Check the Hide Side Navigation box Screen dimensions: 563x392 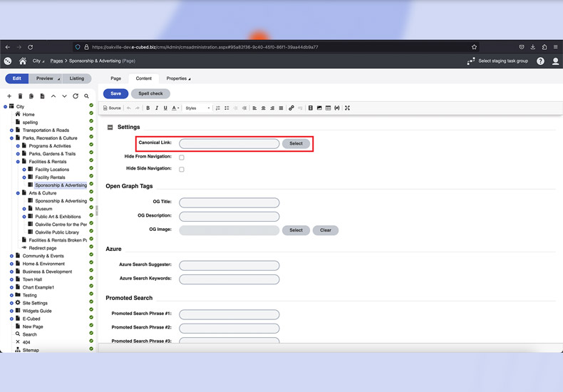tap(182, 169)
